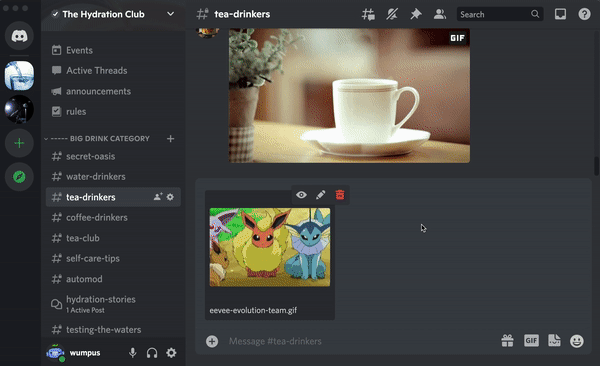The image size is (600, 366).
Task: Open hydration-stories forum channel
Action: tap(112, 304)
